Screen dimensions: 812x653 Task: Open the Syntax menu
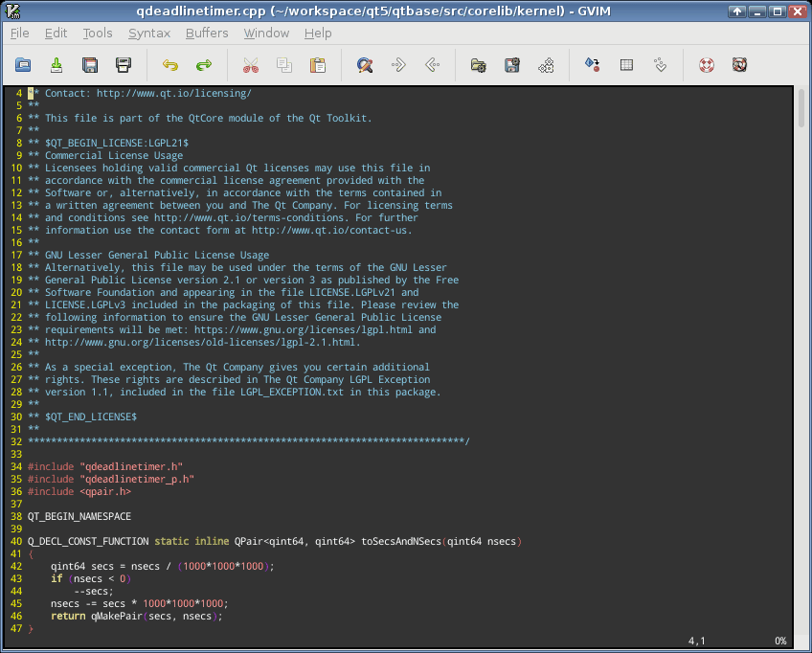pyautogui.click(x=149, y=34)
